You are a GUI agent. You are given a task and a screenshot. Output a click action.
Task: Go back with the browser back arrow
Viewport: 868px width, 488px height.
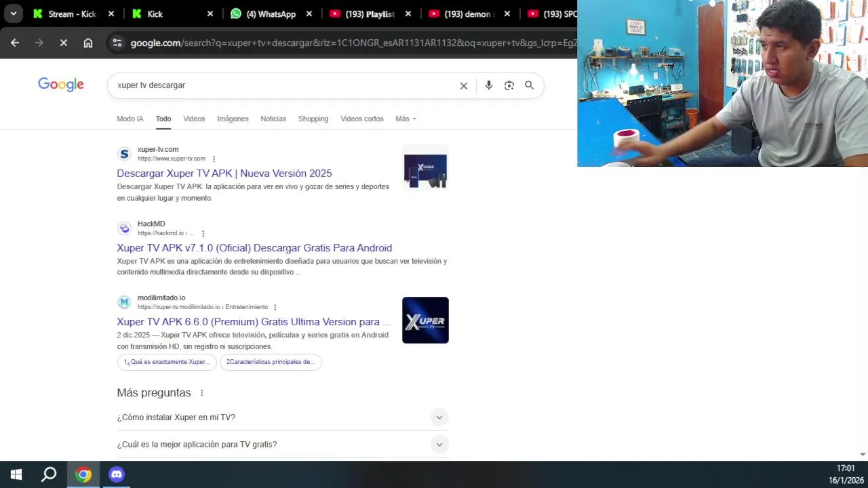coord(15,43)
